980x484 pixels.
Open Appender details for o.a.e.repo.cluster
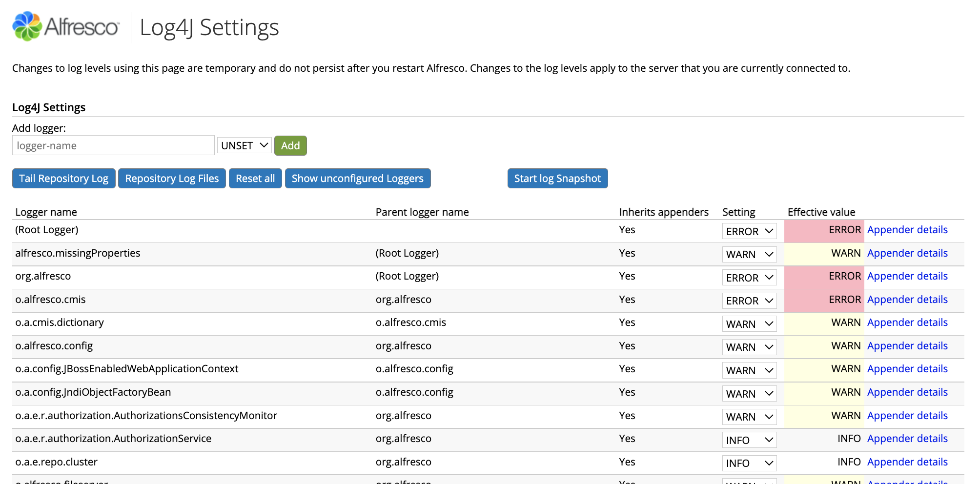click(907, 462)
